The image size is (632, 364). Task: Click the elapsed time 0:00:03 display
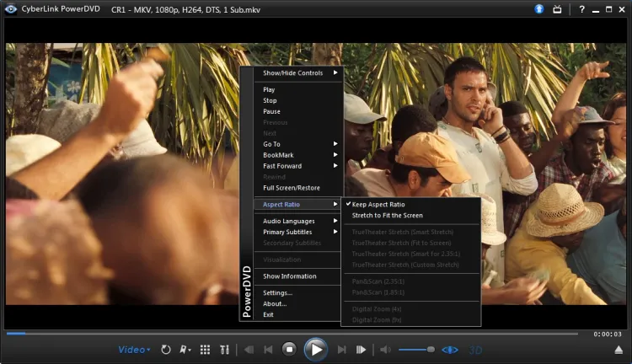(x=608, y=334)
